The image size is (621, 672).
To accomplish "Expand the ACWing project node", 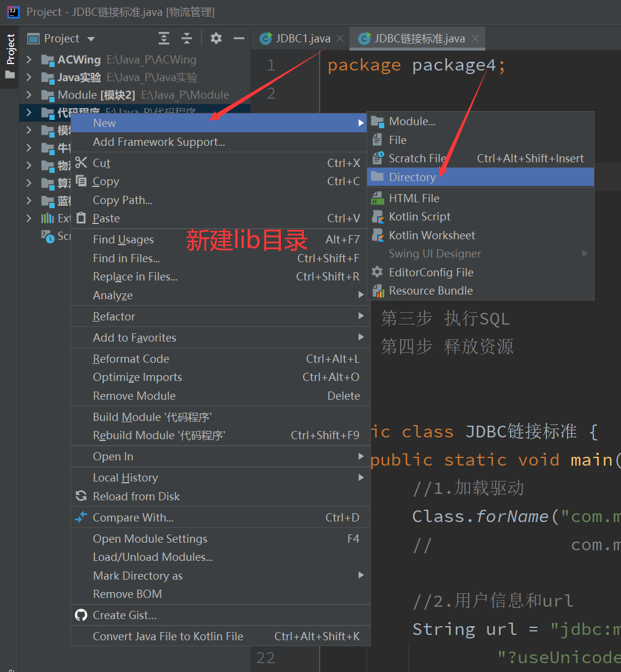I will [28, 59].
